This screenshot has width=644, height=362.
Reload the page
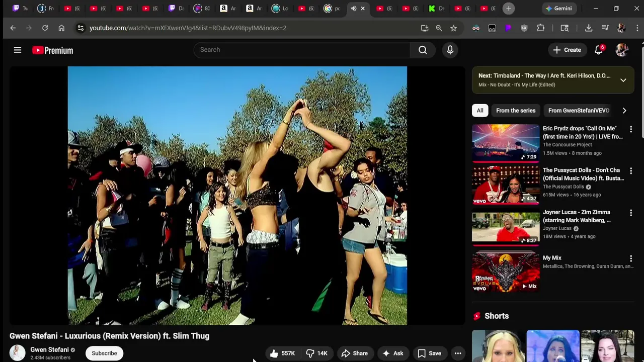tap(45, 28)
